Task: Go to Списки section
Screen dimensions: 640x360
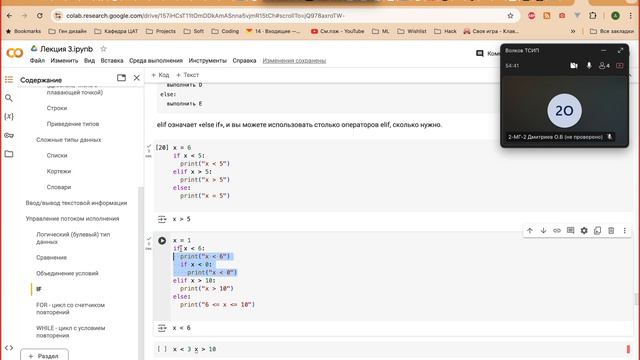Action: pyautogui.click(x=57, y=156)
